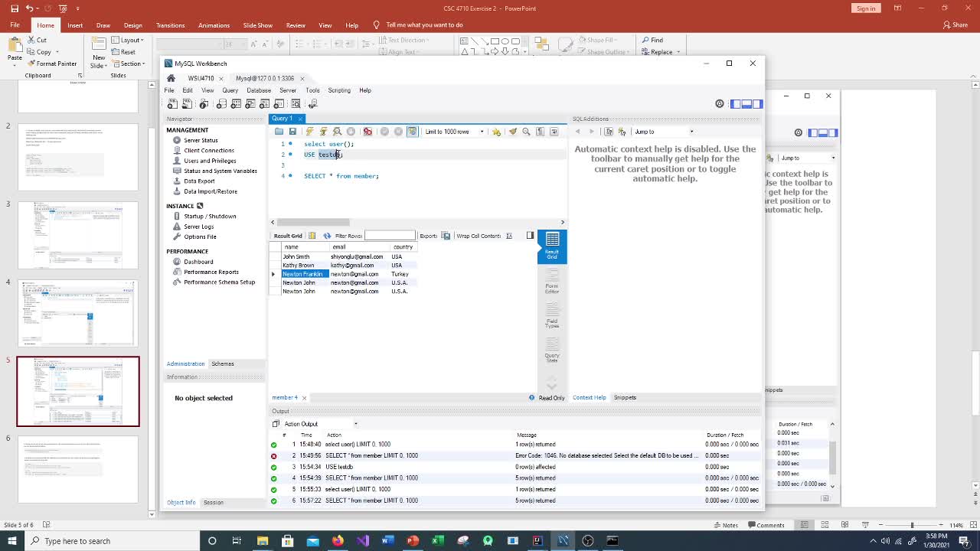Click the Find button in PowerPoint
Image resolution: width=980 pixels, height=551 pixels.
point(652,40)
